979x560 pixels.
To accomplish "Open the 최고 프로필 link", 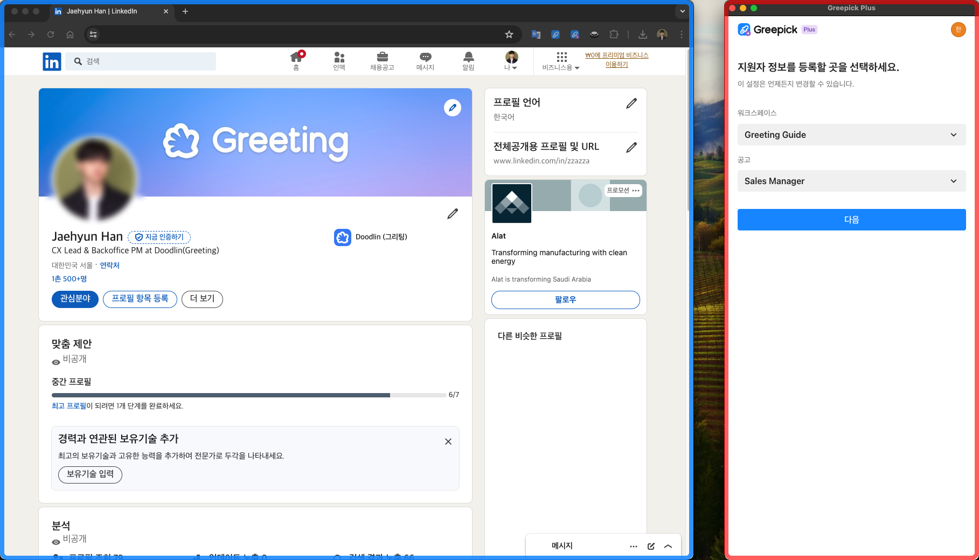I will pos(69,406).
